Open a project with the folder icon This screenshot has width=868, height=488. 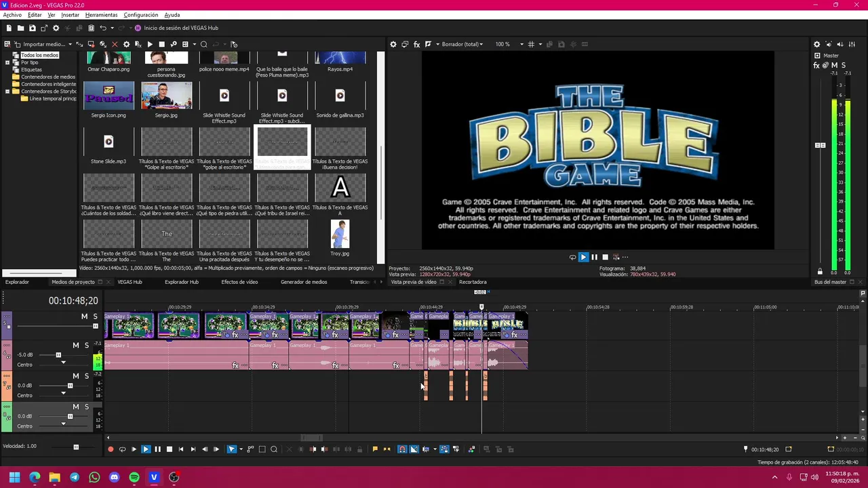[20, 28]
